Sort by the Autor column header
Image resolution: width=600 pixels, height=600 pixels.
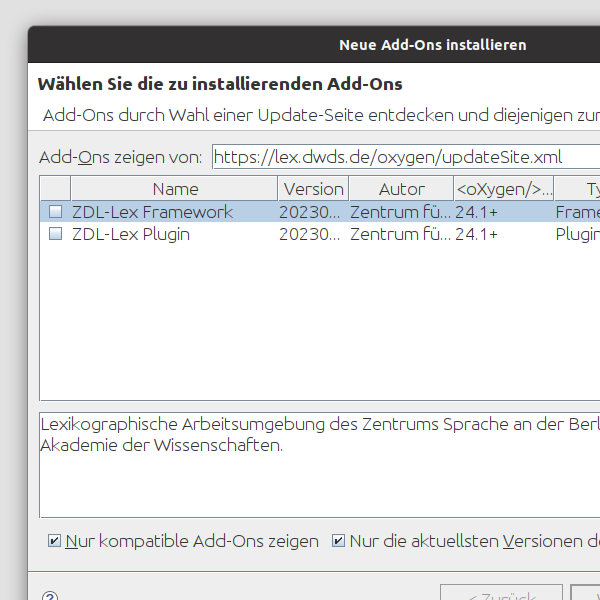tap(401, 189)
